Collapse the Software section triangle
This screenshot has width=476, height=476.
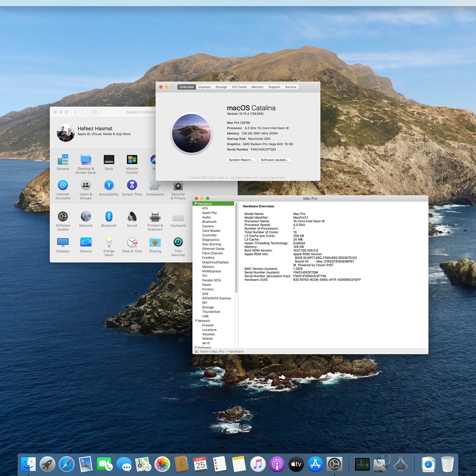pyautogui.click(x=196, y=347)
